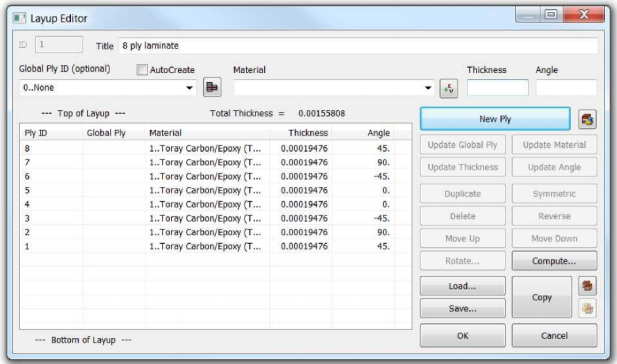Click the Thickness input field

(498, 88)
